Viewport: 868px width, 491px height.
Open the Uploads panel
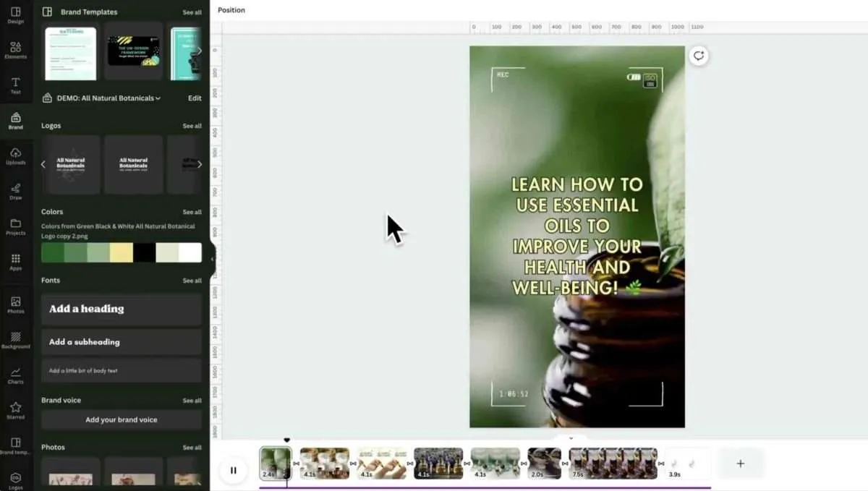coord(15,155)
